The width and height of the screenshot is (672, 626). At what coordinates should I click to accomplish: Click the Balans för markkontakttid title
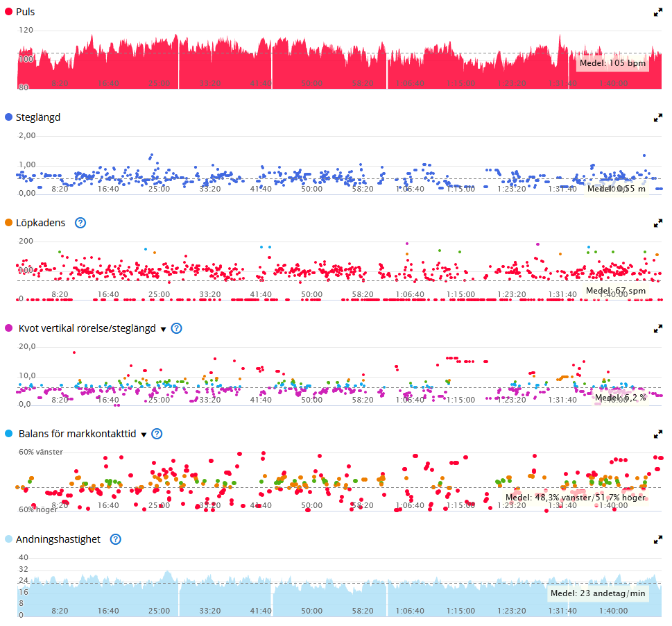point(78,434)
